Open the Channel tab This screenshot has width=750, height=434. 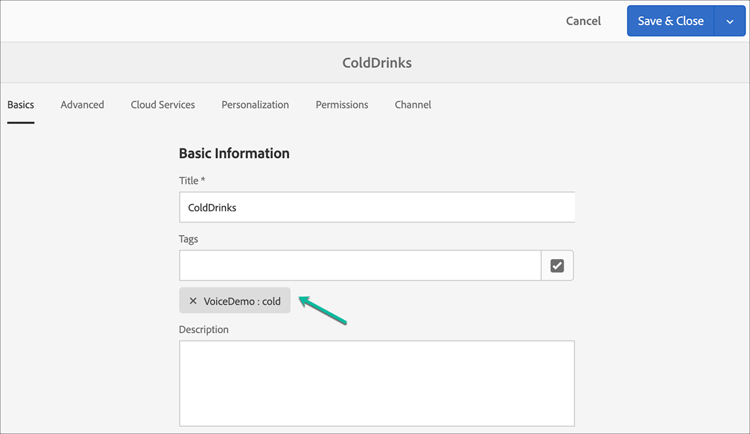pos(413,104)
